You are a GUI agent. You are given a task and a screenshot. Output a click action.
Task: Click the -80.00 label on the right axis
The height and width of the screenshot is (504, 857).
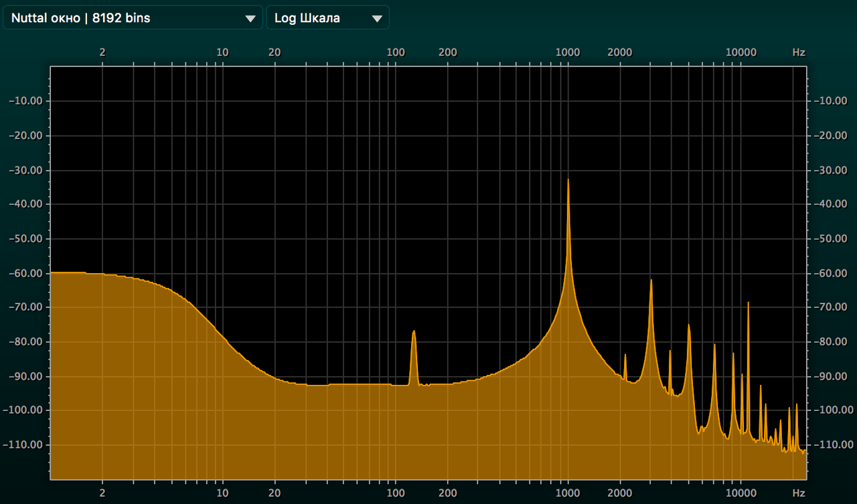(831, 341)
